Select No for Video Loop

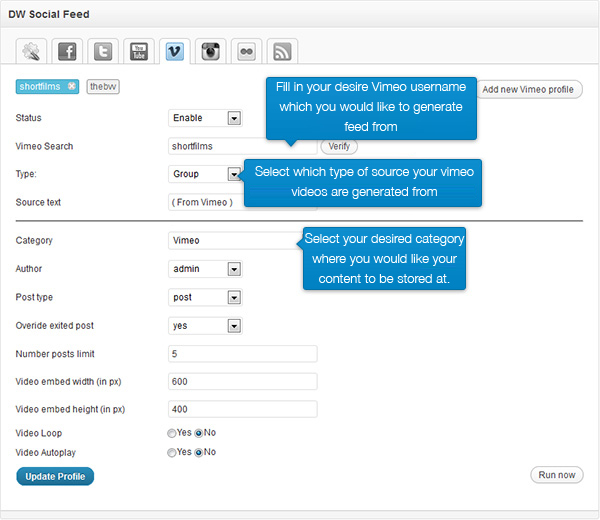click(198, 433)
